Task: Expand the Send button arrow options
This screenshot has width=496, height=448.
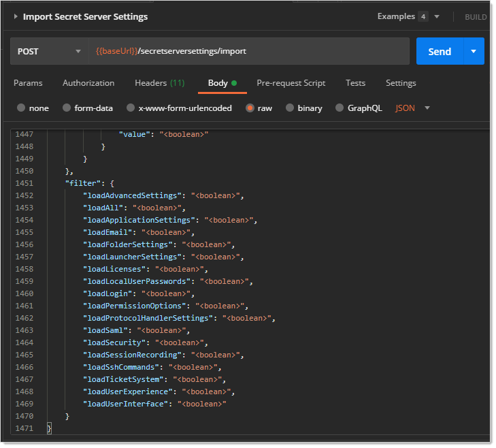Action: (x=474, y=51)
